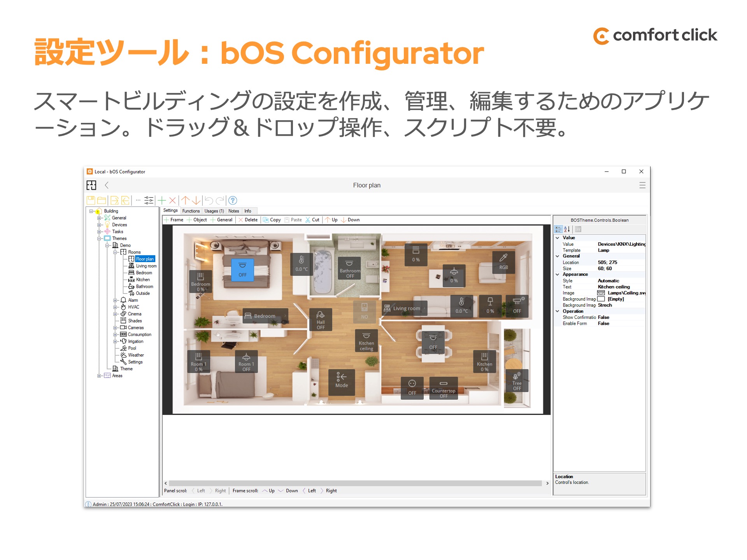Click the Background Image empty swatch

point(601,299)
